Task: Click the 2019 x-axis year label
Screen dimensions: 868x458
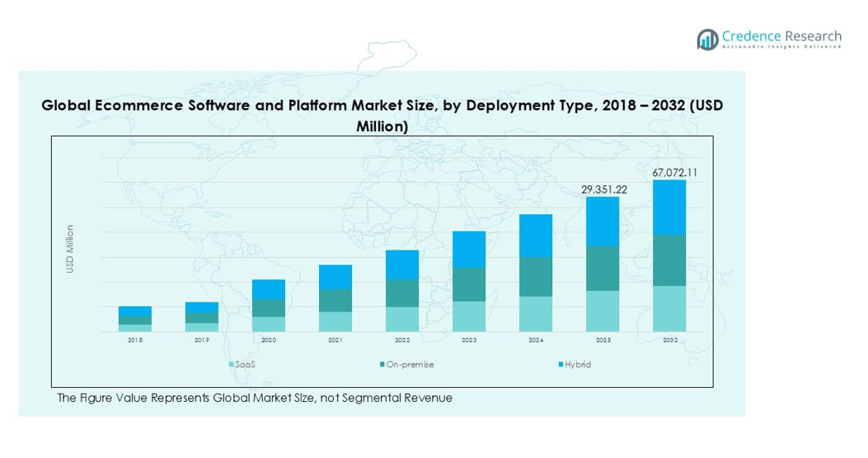Action: pos(202,339)
